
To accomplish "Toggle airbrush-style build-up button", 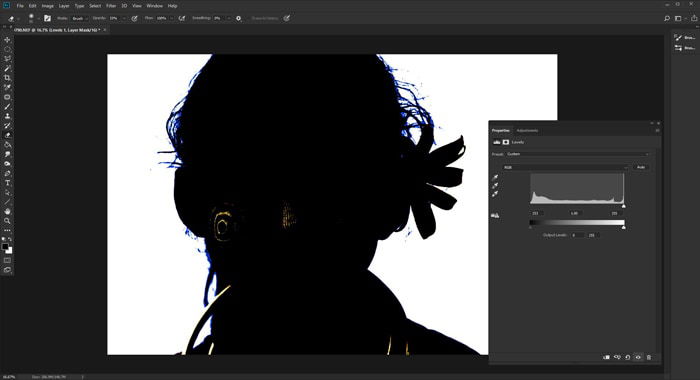I will pyautogui.click(x=182, y=18).
